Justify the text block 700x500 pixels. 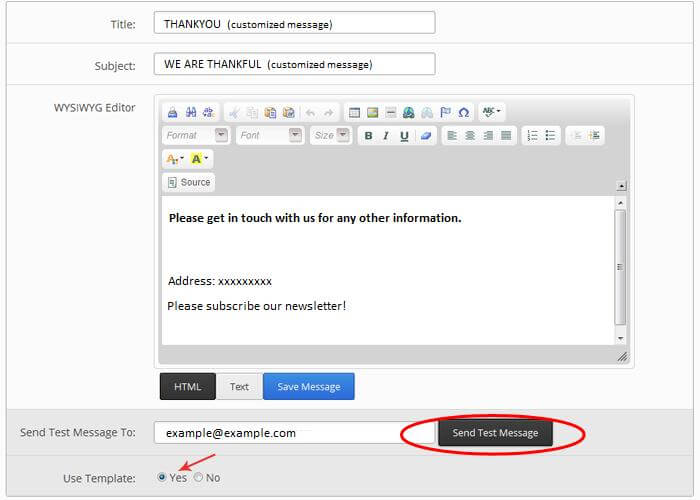506,136
